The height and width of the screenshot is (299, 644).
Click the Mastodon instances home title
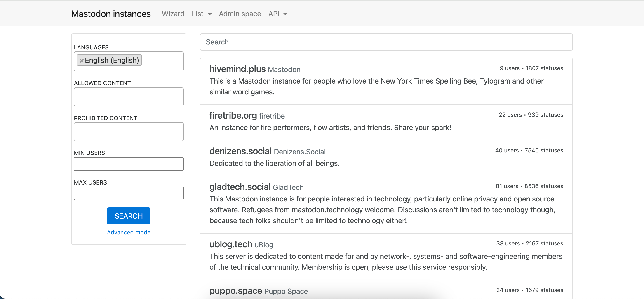111,14
